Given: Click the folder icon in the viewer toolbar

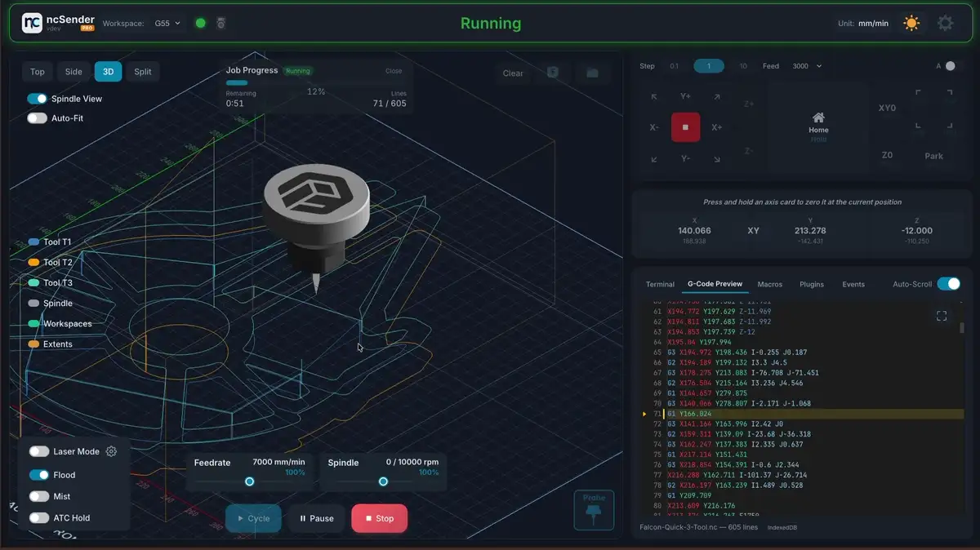Looking at the screenshot, I should (x=593, y=73).
